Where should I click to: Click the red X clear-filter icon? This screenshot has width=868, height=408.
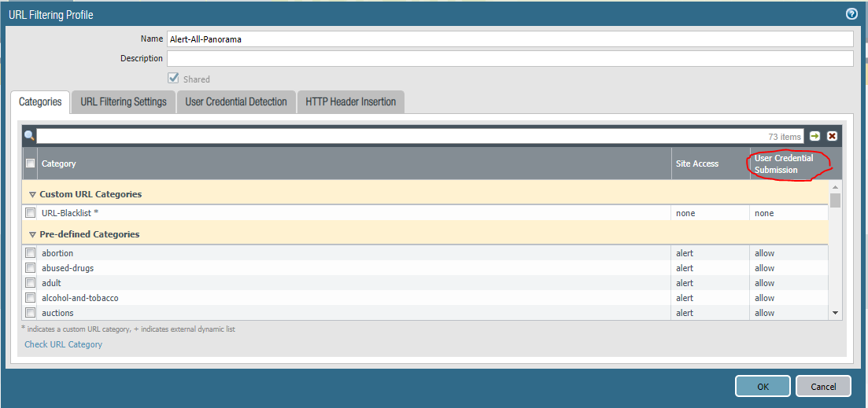(x=832, y=136)
